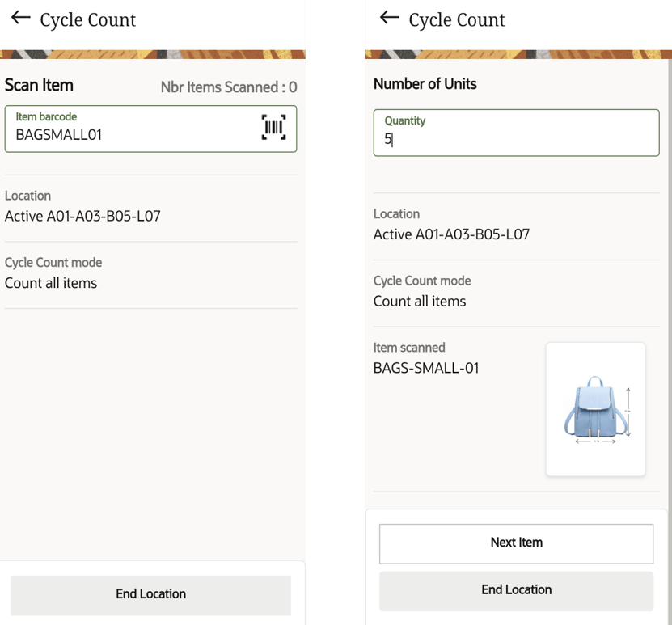Tap the Cycle Count title on the left screen
Viewport: 672px width, 625px height.
click(88, 20)
